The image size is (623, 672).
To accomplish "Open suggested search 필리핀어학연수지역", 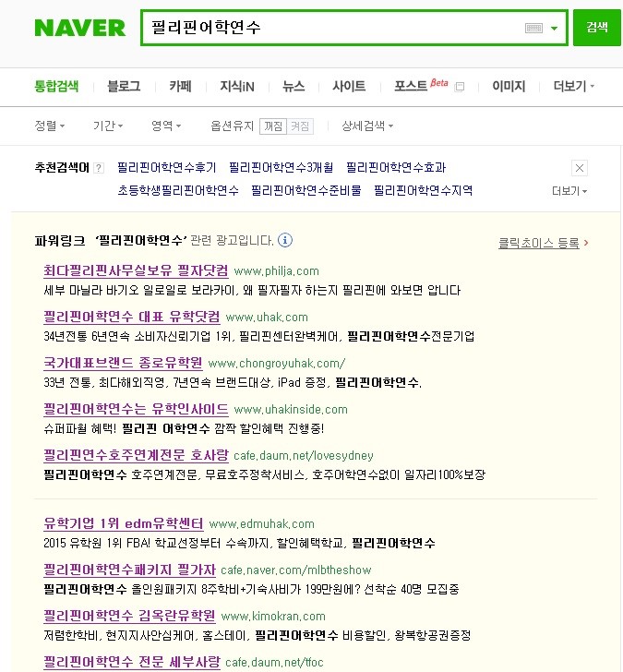I will coord(424,190).
